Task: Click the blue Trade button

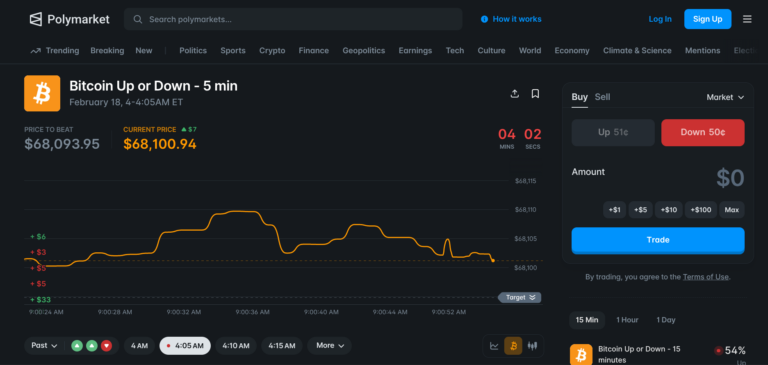Action: 658,240
